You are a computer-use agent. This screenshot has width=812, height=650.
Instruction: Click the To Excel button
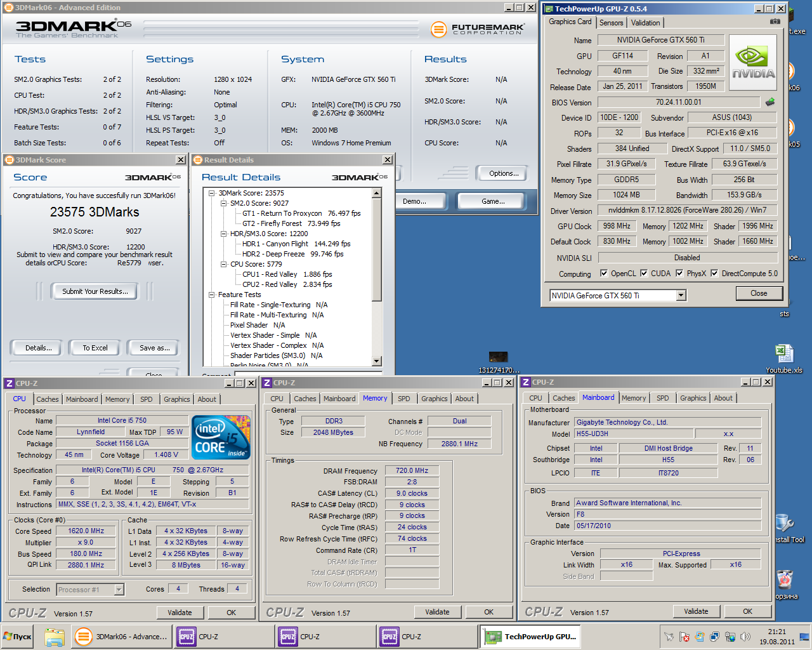tap(95, 348)
